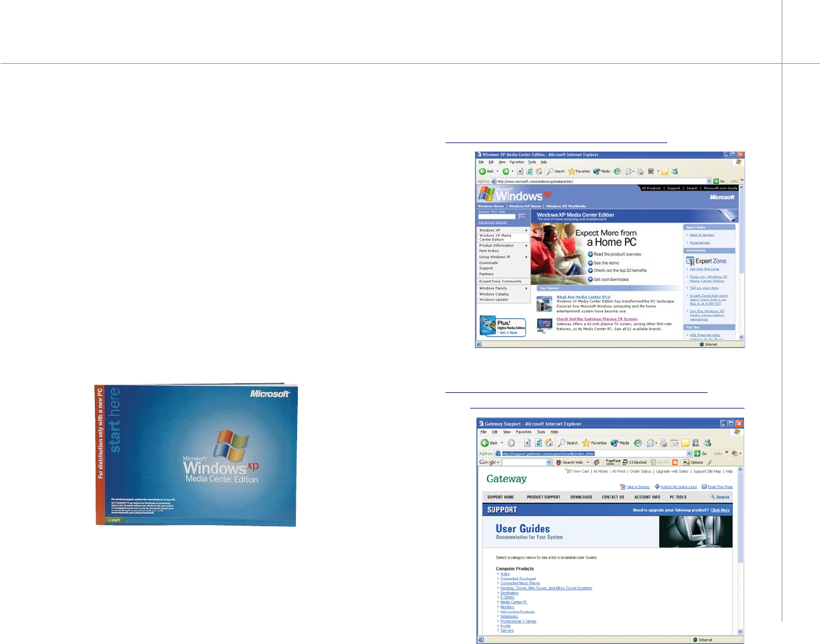Click Forward arrow in Windows XP Media Center browser
This screenshot has height=644, width=820.
(x=506, y=172)
